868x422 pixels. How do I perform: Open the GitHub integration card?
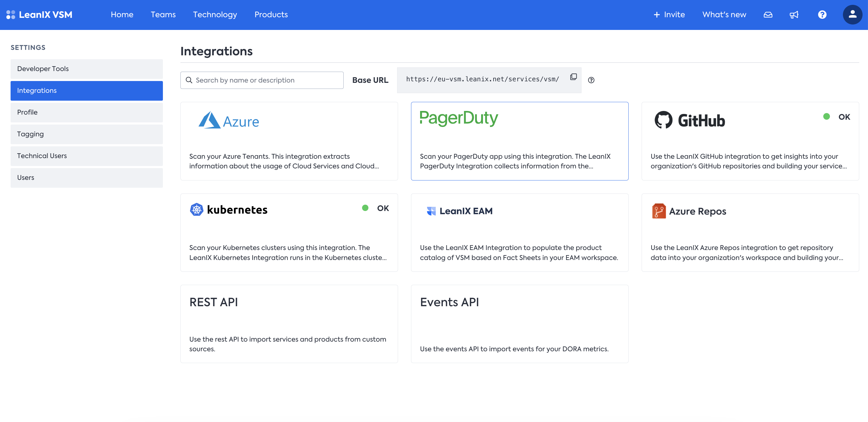point(750,141)
